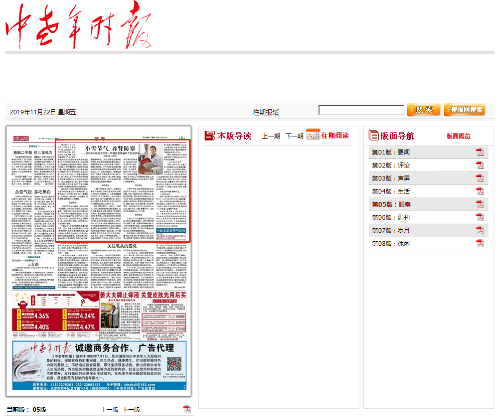Open PDF icon for page 06 row
This screenshot has width=500, height=417.
point(480,217)
